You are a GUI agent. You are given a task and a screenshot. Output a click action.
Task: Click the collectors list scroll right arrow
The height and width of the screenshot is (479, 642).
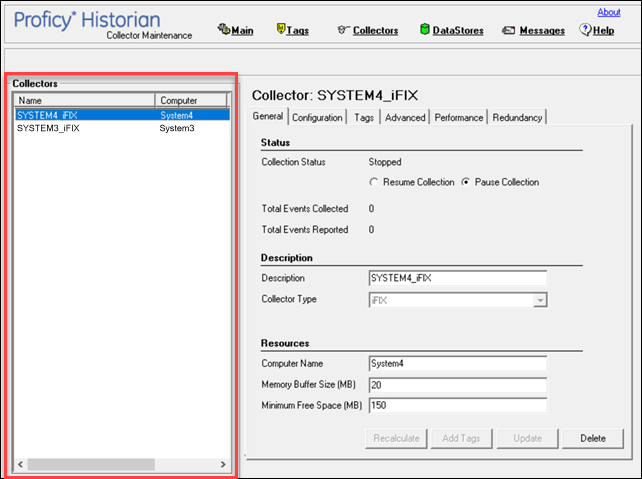[x=223, y=464]
